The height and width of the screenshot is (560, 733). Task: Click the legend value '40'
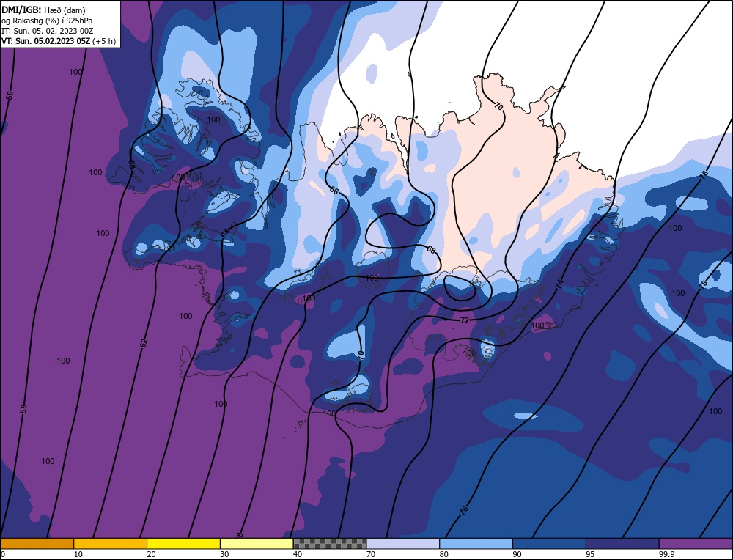(x=298, y=554)
